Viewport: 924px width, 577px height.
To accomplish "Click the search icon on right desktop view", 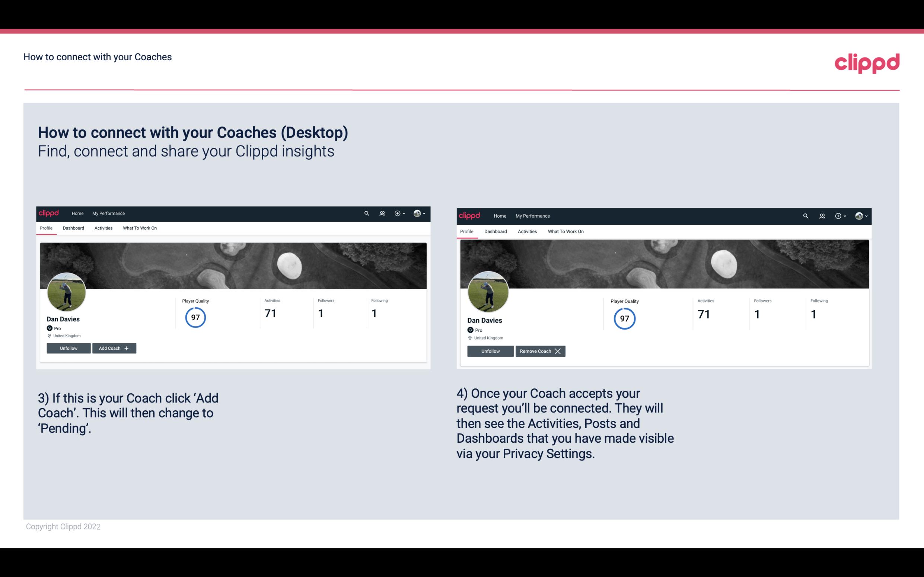I will [805, 215].
